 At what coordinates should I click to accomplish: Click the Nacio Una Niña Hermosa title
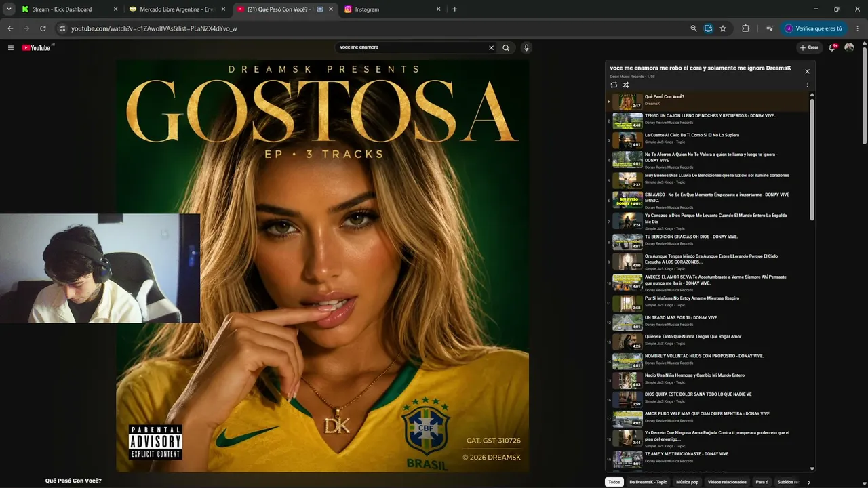pos(694,375)
